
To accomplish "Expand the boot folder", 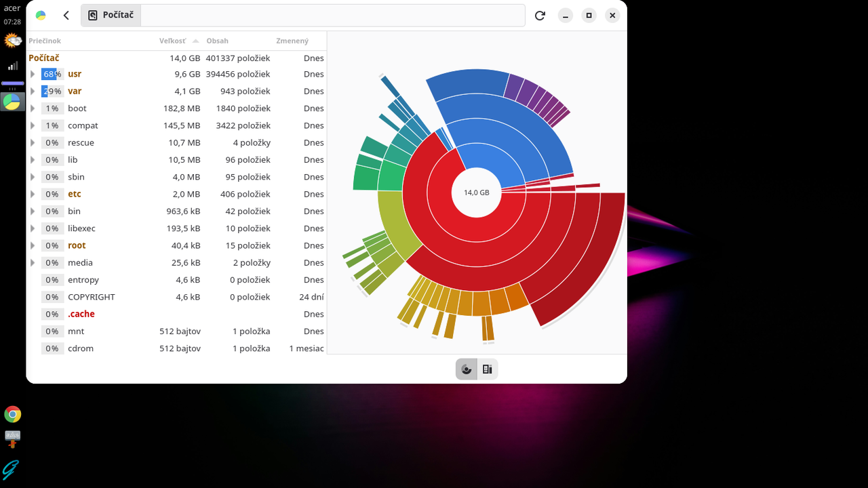I will tap(33, 108).
